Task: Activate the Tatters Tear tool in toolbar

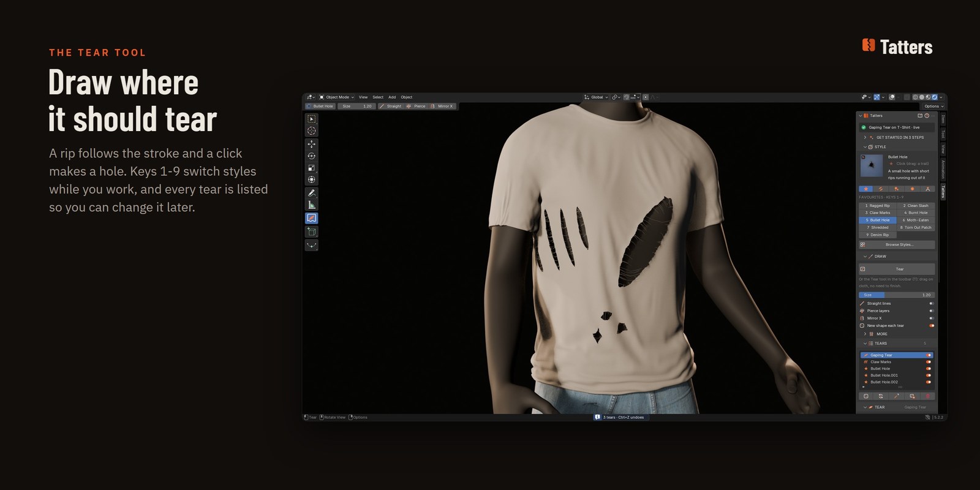Action: [x=312, y=219]
